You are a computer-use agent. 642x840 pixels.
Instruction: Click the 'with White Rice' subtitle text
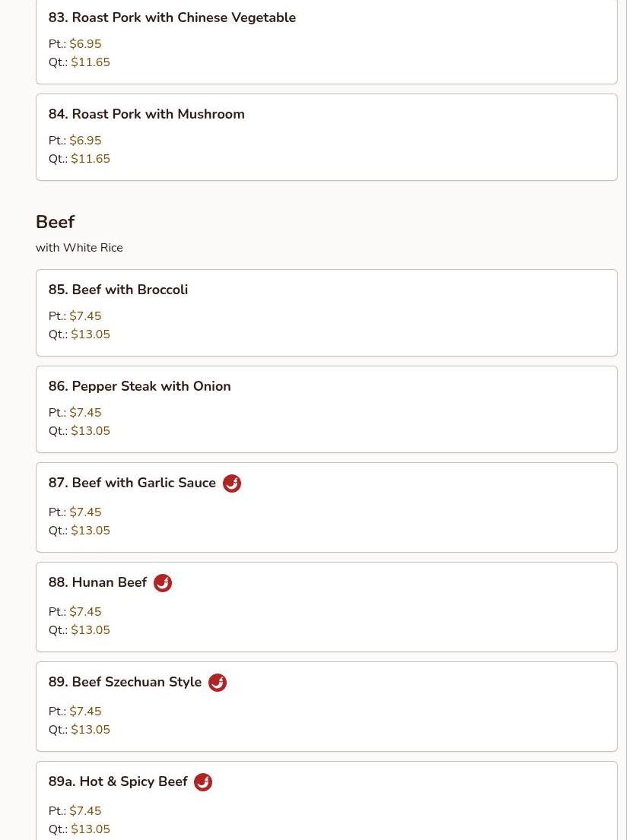[79, 248]
